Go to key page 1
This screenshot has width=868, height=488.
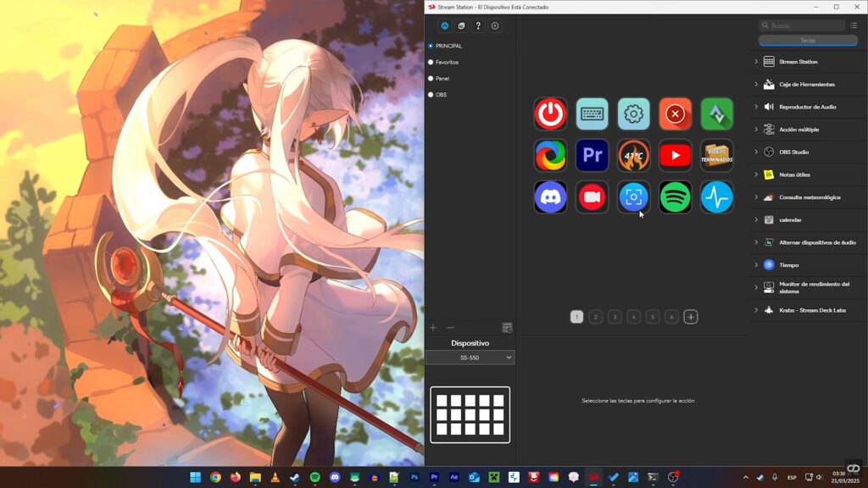click(x=576, y=317)
